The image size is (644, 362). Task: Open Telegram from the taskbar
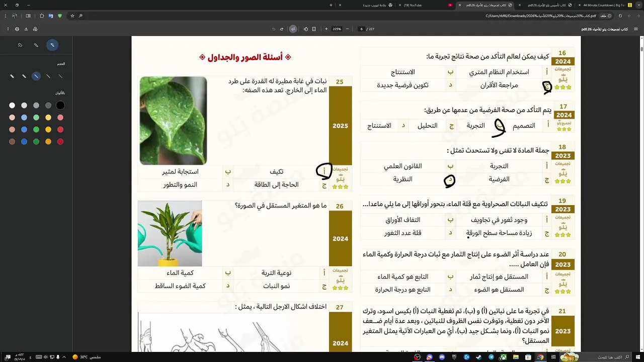(x=491, y=357)
